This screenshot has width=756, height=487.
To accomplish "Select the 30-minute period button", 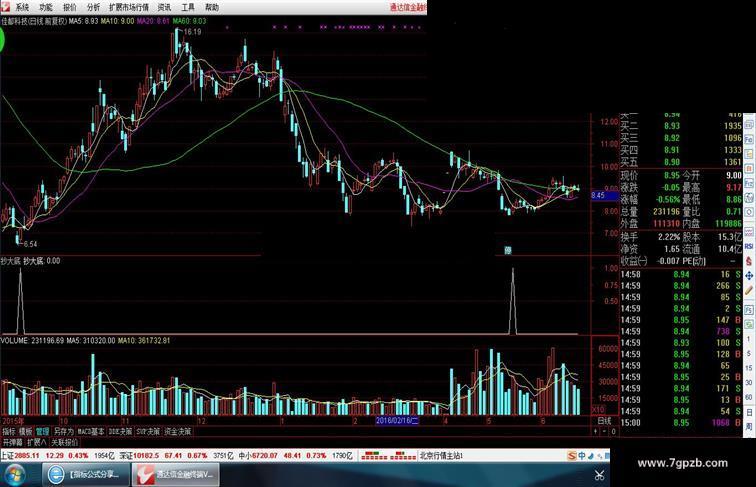I will [x=749, y=383].
